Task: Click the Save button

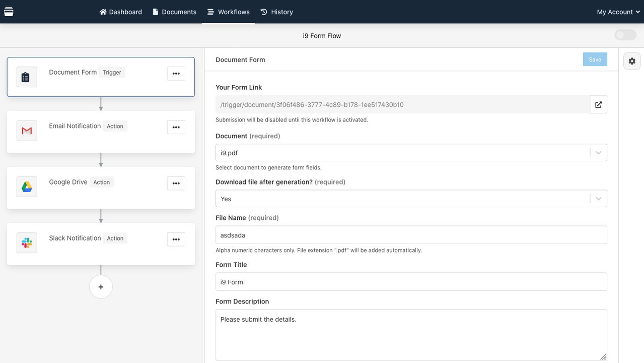Action: (595, 59)
